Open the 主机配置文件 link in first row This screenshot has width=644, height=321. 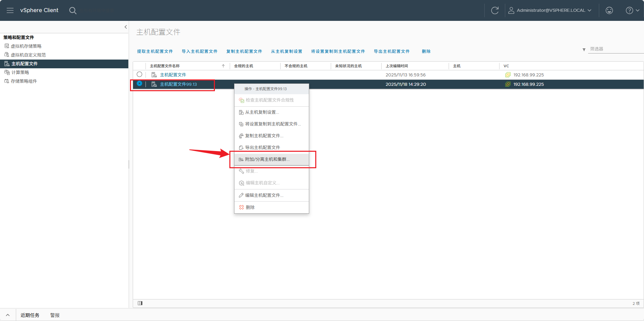point(173,75)
